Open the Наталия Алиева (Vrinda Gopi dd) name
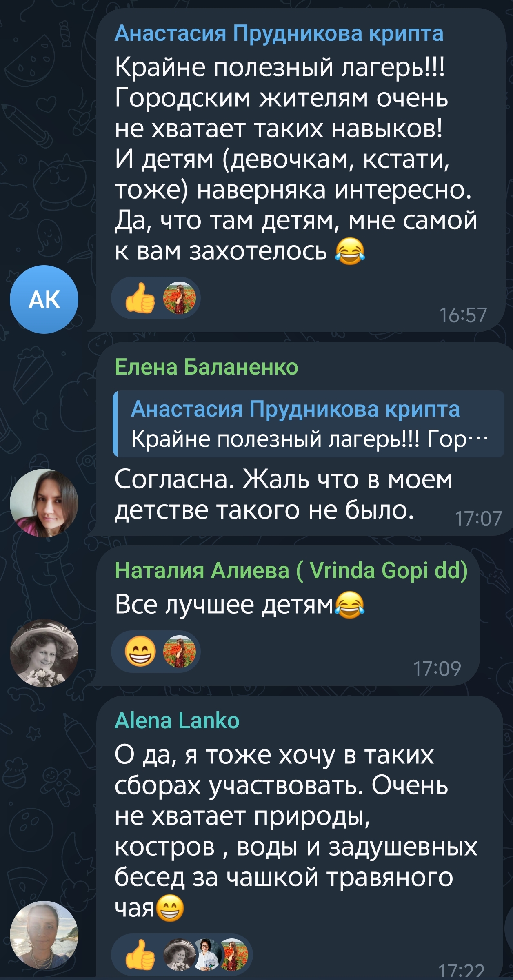Image resolution: width=513 pixels, height=980 pixels. 291,570
